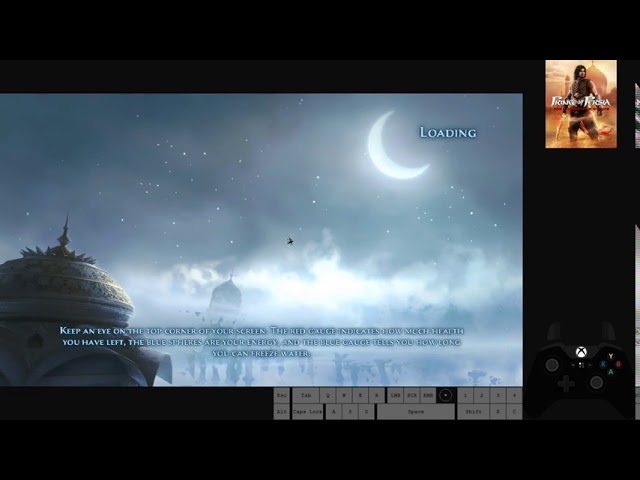Click the right analog stick on controller
Screen dimensions: 640x480
(x=596, y=382)
